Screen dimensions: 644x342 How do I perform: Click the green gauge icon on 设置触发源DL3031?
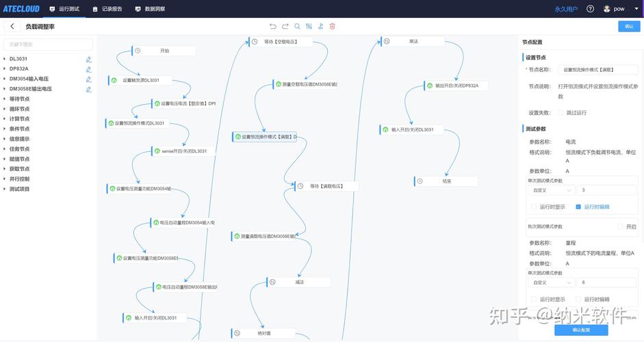[x=114, y=80]
